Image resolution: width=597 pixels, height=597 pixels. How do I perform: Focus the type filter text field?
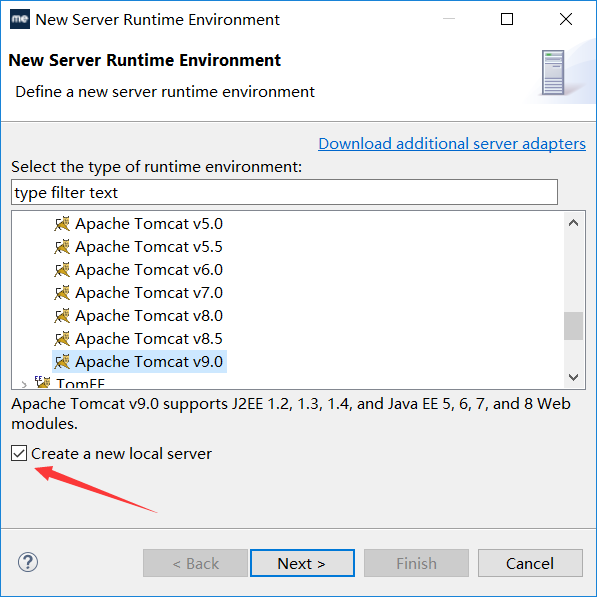(284, 192)
